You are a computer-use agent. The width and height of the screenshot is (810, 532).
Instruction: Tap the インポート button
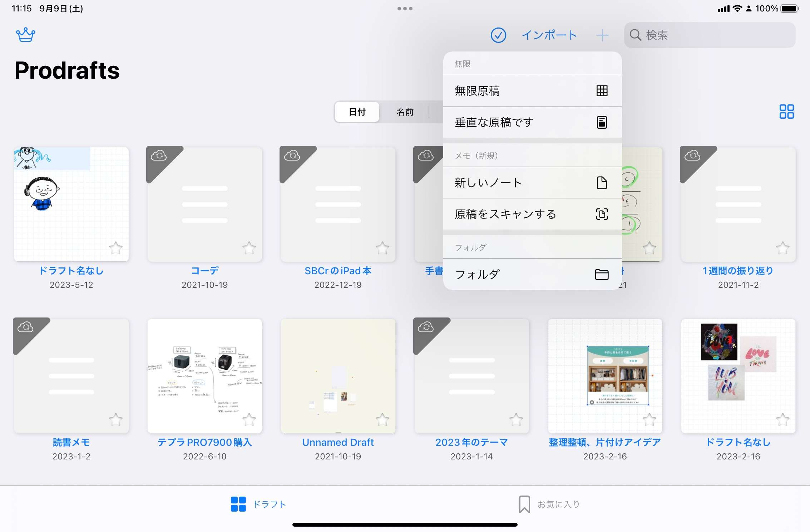(549, 35)
